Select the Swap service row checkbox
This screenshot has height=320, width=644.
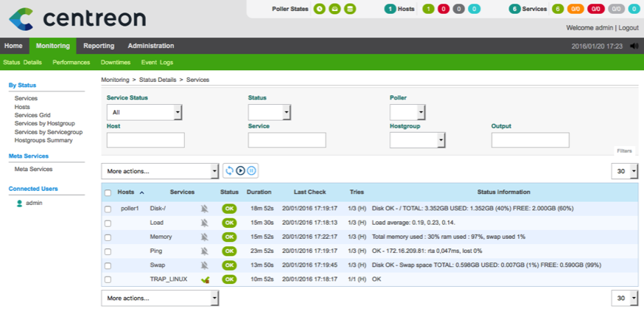(x=108, y=265)
